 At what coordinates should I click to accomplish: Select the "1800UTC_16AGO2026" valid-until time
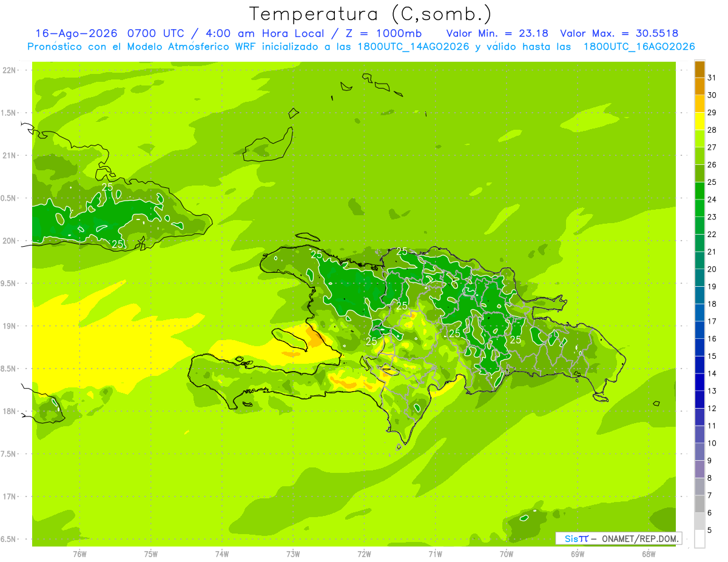coord(639,47)
